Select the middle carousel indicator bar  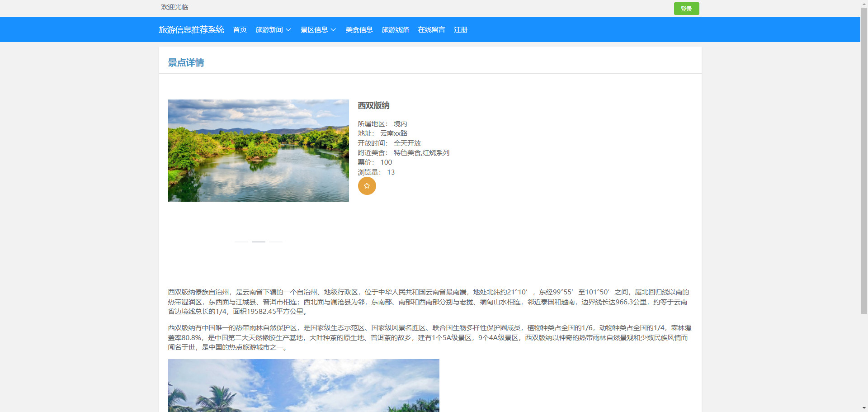coord(259,242)
